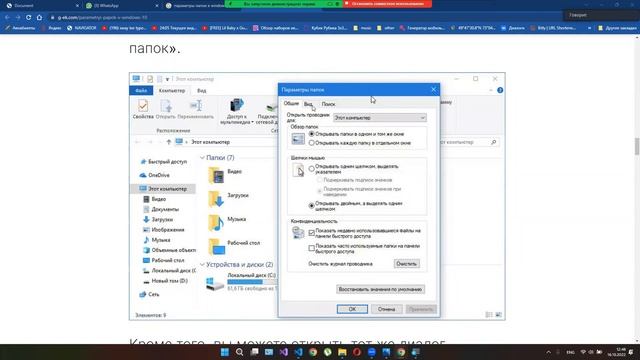Open the Другие закладки bookmarks folder
Screen dimensions: 640x360
click(617, 28)
